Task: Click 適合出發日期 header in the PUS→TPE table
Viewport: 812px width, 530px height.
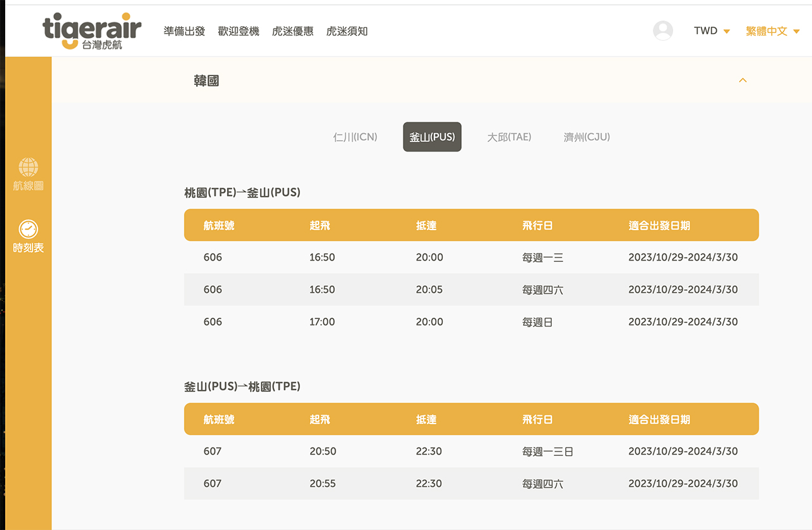Action: click(659, 419)
